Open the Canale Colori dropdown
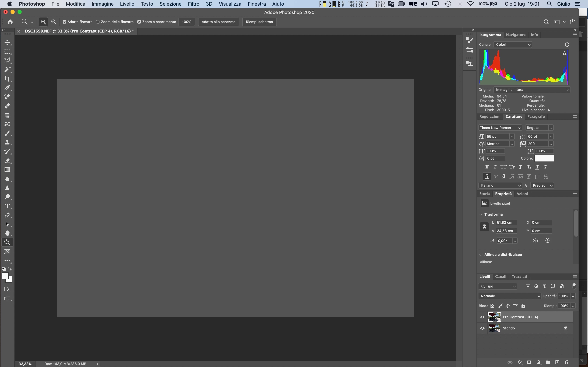This screenshot has width=588, height=367. tap(513, 45)
